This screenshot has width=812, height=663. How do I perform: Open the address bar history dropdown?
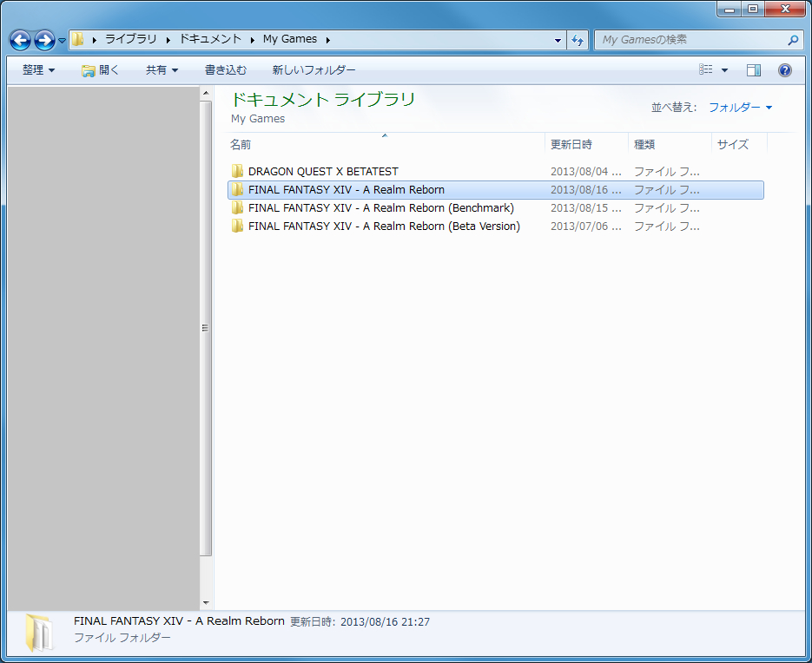pyautogui.click(x=558, y=40)
